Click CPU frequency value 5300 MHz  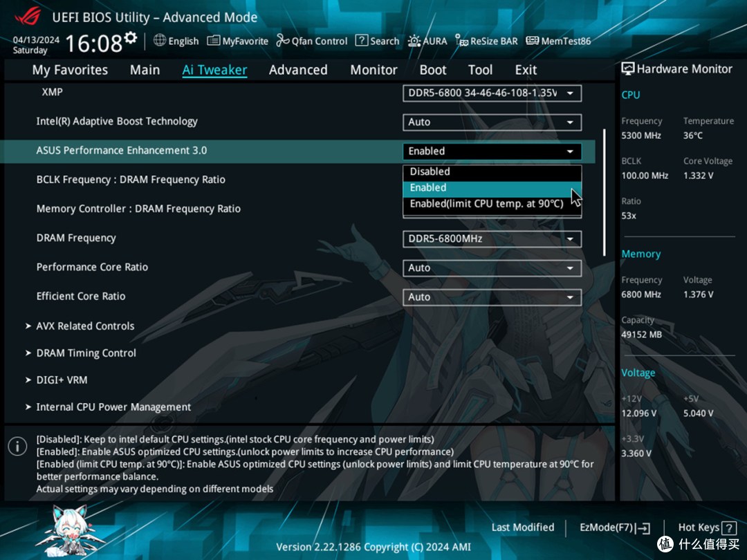tap(641, 136)
